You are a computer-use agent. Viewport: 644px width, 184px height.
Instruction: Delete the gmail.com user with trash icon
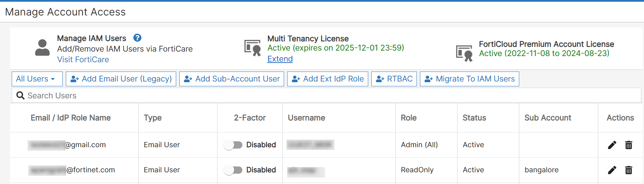[x=628, y=145]
